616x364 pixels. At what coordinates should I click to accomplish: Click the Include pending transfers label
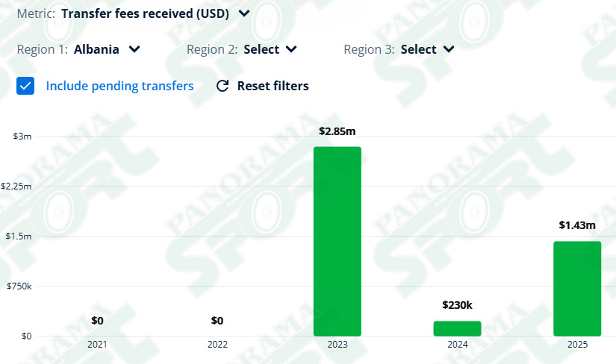(119, 86)
